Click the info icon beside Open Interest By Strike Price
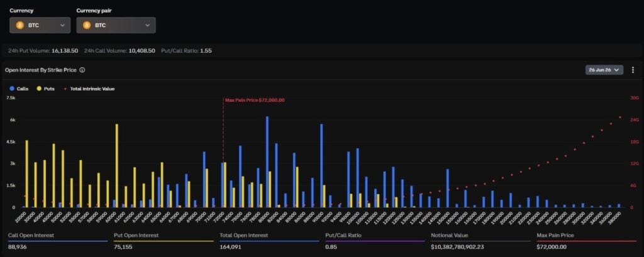644x257 pixels. [82, 70]
